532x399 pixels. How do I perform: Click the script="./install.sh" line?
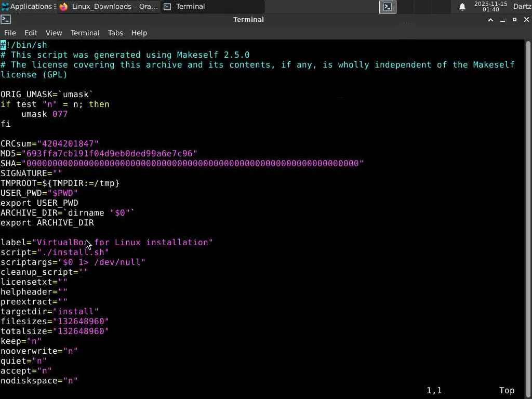[x=55, y=252]
